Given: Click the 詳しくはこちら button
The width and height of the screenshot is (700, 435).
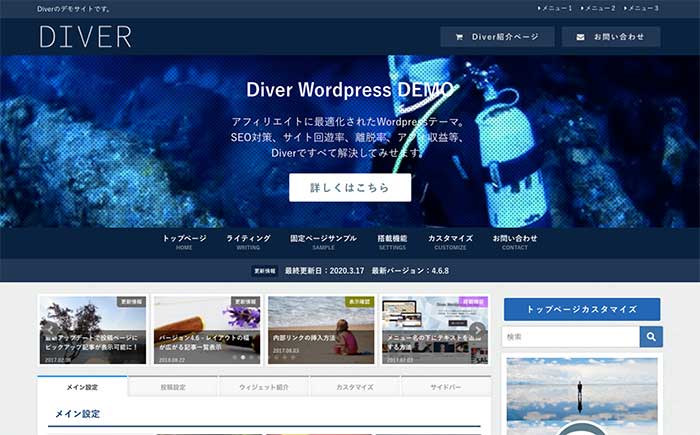Looking at the screenshot, I should click(x=350, y=188).
